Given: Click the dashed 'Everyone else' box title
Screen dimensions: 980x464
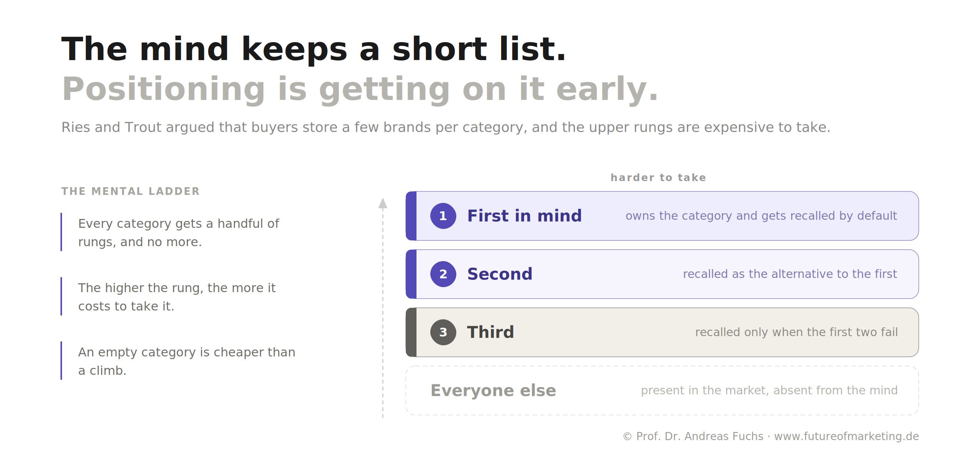Looking at the screenshot, I should coord(493,390).
